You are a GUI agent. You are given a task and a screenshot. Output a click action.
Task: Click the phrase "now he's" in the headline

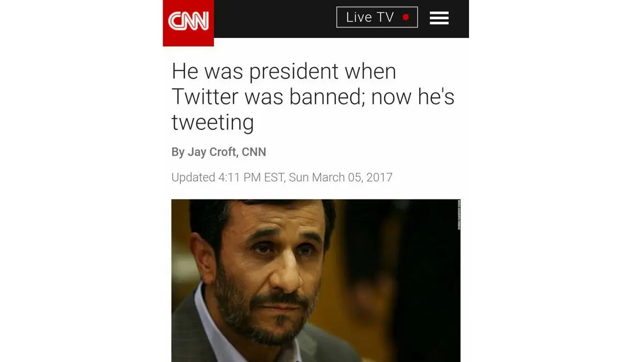point(412,97)
